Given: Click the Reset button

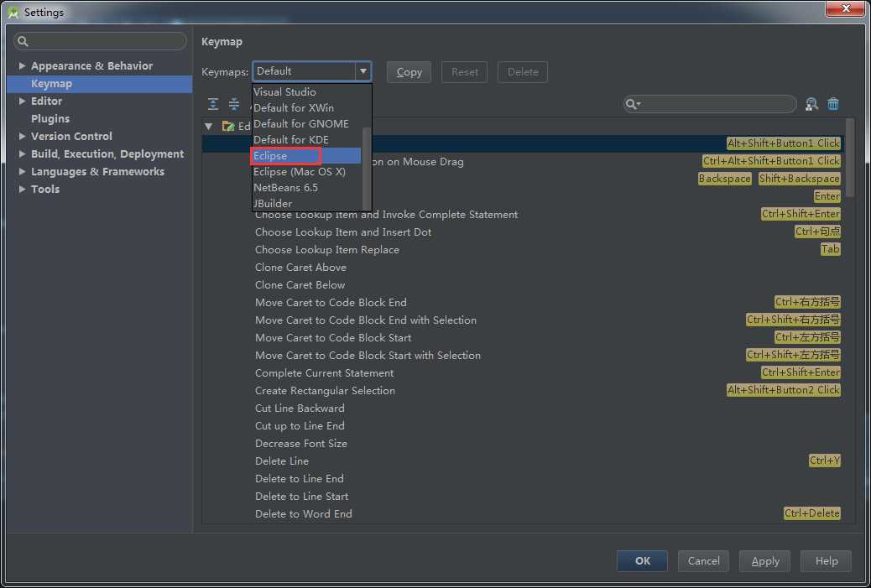Looking at the screenshot, I should tap(464, 72).
